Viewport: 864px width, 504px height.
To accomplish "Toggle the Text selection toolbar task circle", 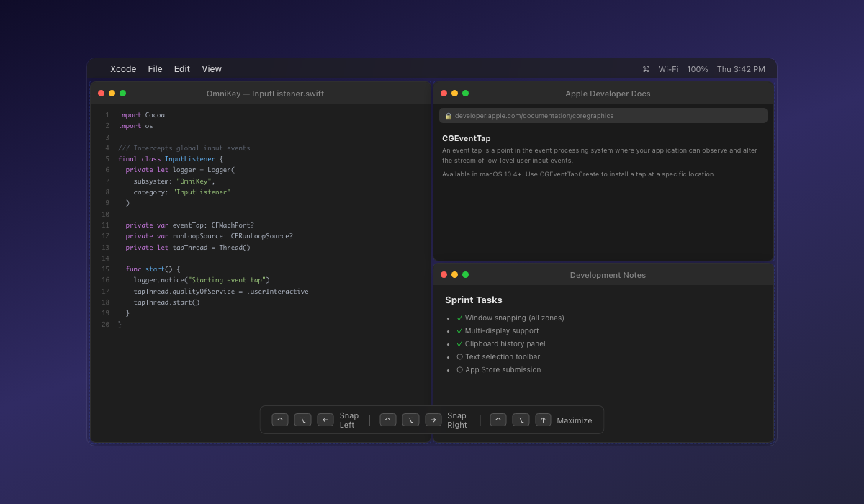I will tap(459, 356).
